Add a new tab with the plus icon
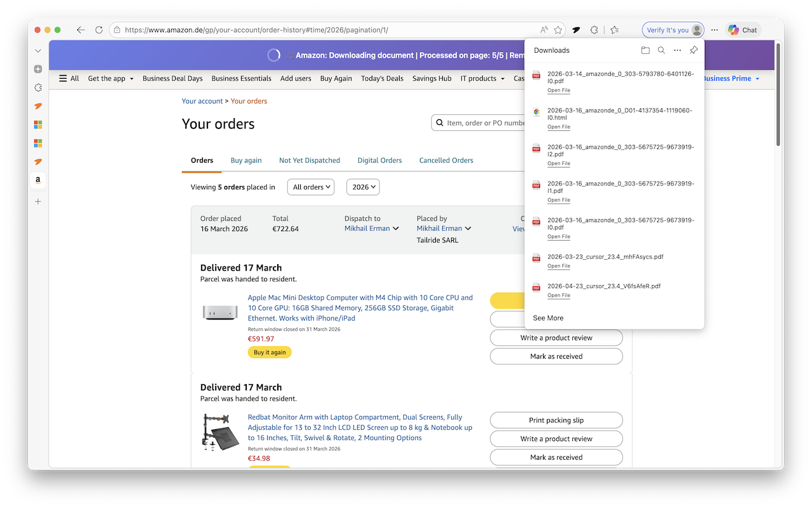The width and height of the screenshot is (812, 508). (x=38, y=201)
